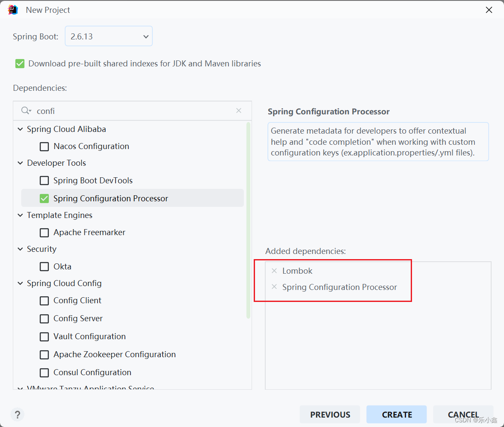Check Okta dependency
Screen dimensions: 504x427
tap(44, 267)
